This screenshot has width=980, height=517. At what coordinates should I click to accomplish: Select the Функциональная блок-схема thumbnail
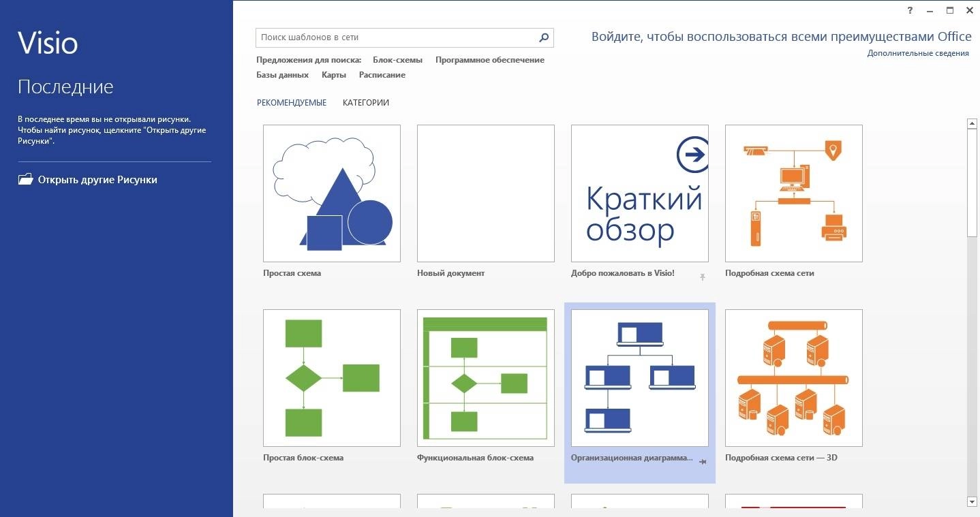(x=486, y=378)
